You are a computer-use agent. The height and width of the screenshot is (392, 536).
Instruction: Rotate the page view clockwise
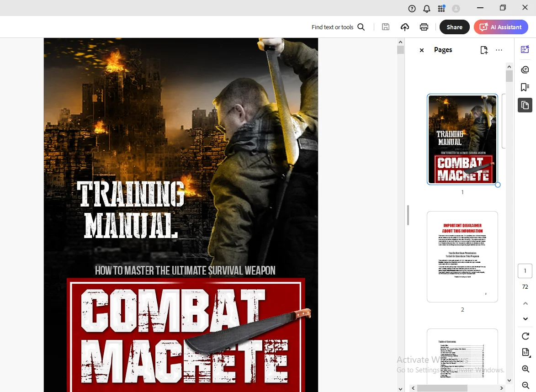coord(525,336)
